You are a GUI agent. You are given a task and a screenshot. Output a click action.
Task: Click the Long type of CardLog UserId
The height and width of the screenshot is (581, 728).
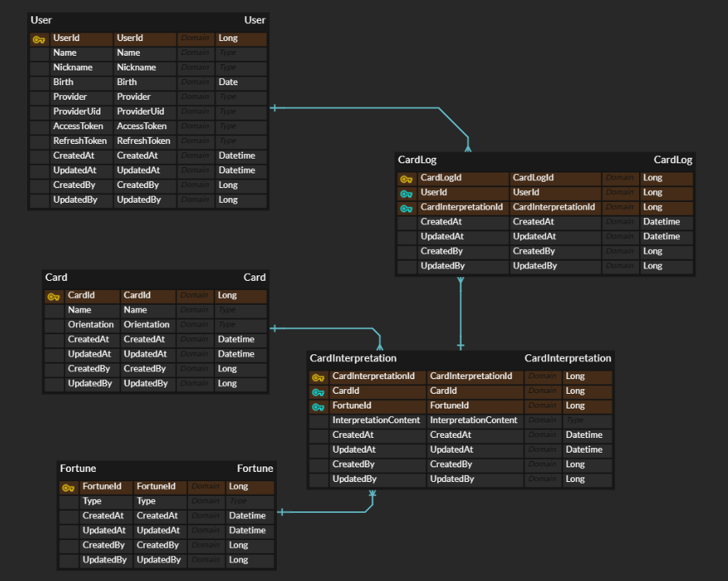(667, 193)
